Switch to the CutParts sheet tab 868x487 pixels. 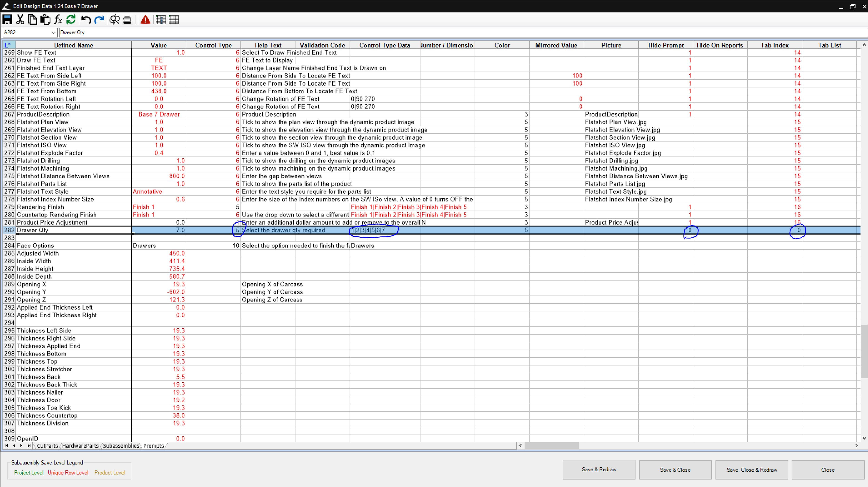point(47,446)
